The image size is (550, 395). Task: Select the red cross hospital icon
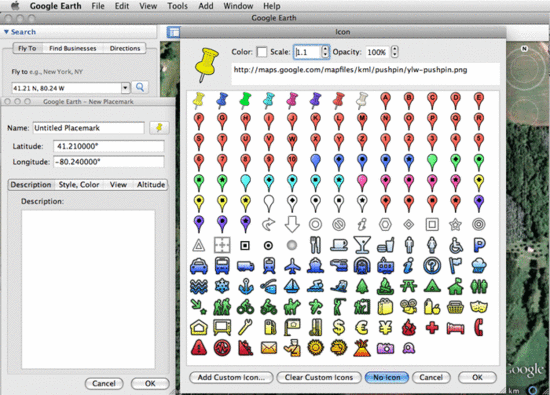432,328
